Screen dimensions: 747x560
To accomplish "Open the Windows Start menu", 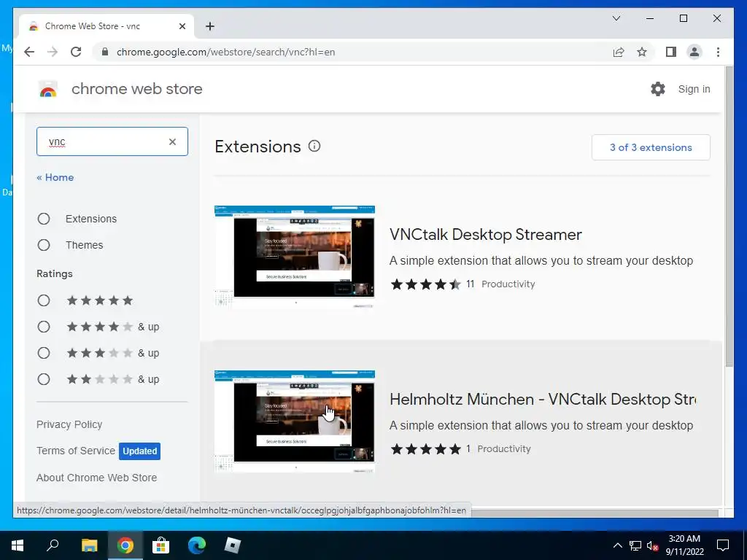I will tap(18, 545).
